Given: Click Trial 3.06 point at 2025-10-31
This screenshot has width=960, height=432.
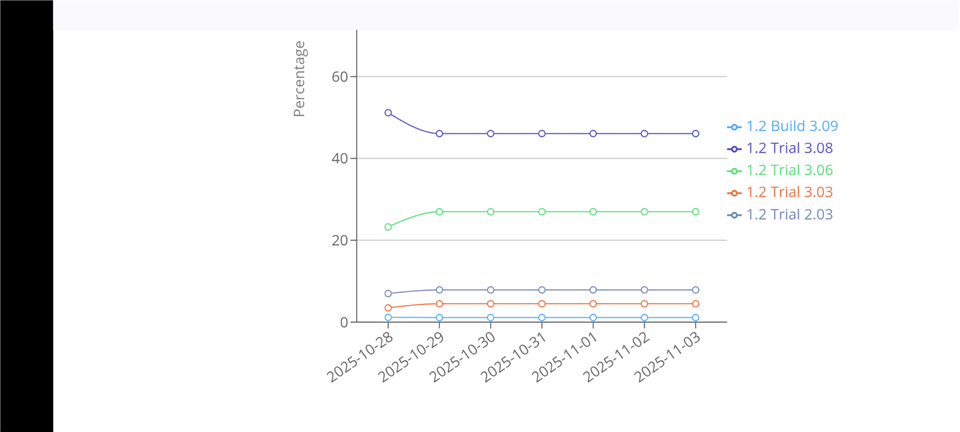Looking at the screenshot, I should tap(542, 212).
